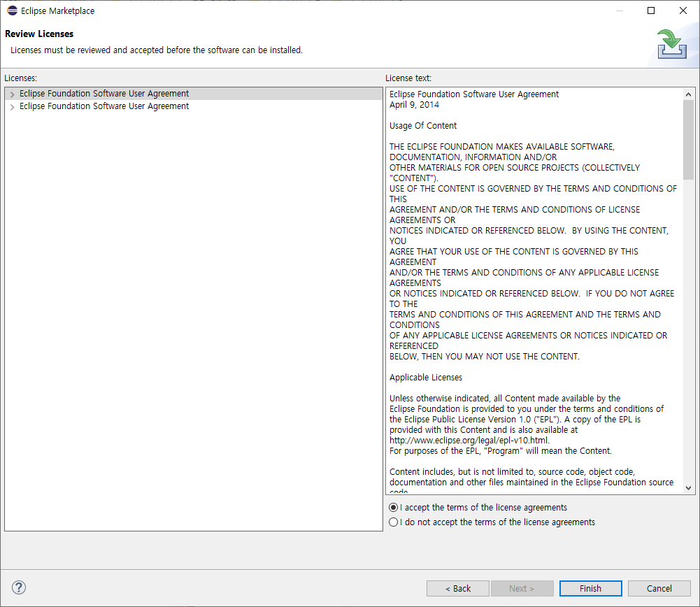Maximize the Eclipse Marketplace window

(x=651, y=10)
